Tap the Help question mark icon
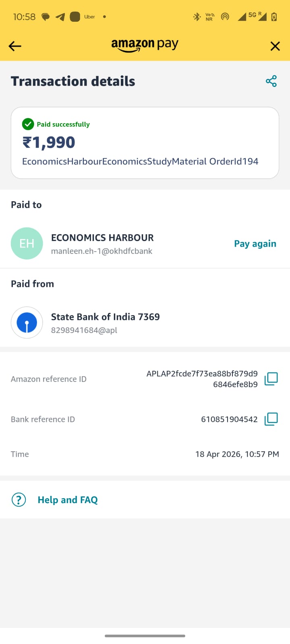290x644 pixels. click(x=19, y=500)
